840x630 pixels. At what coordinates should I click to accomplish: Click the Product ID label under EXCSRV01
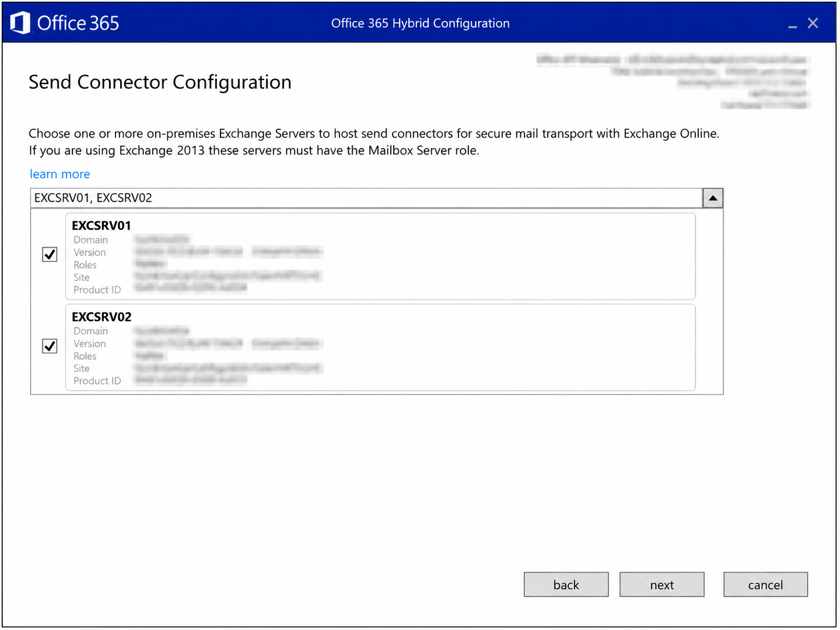tap(97, 289)
